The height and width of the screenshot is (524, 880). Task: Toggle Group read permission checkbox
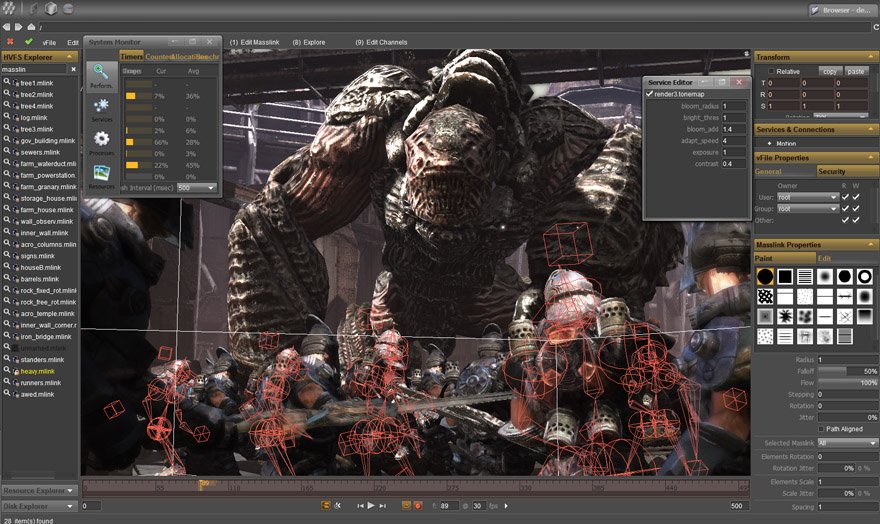pos(845,208)
